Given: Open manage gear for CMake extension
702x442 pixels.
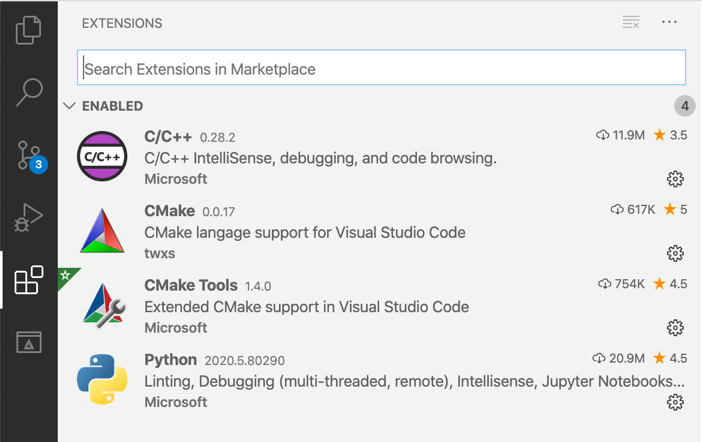Looking at the screenshot, I should (675, 253).
